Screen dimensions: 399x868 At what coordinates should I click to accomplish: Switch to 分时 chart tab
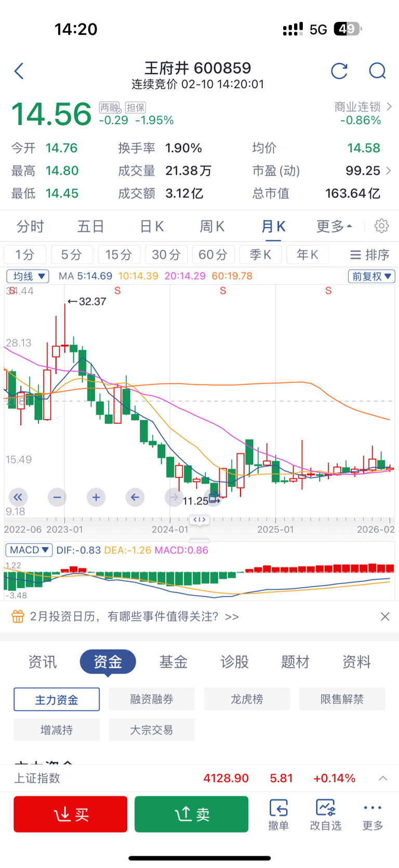[x=31, y=226]
